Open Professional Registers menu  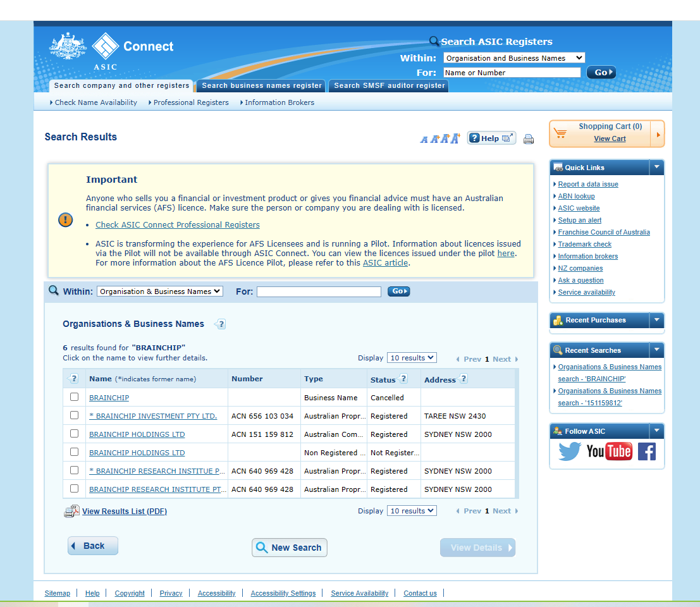point(190,102)
